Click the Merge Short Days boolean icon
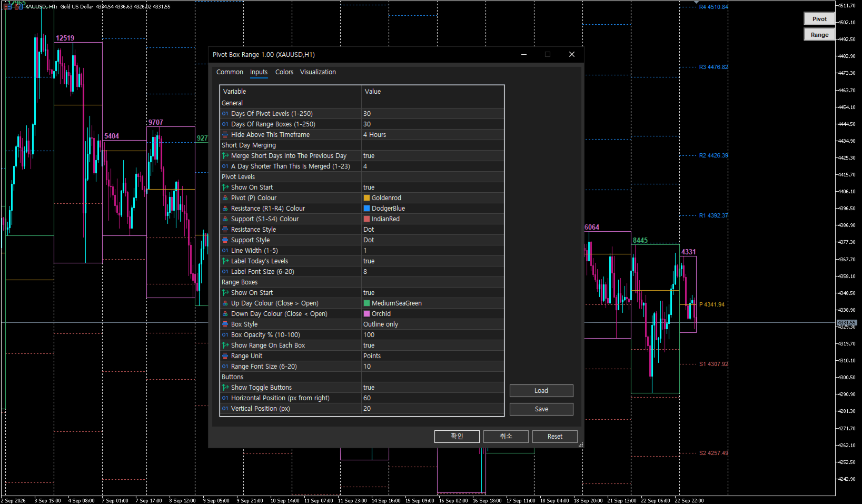This screenshot has width=862, height=504. point(225,156)
